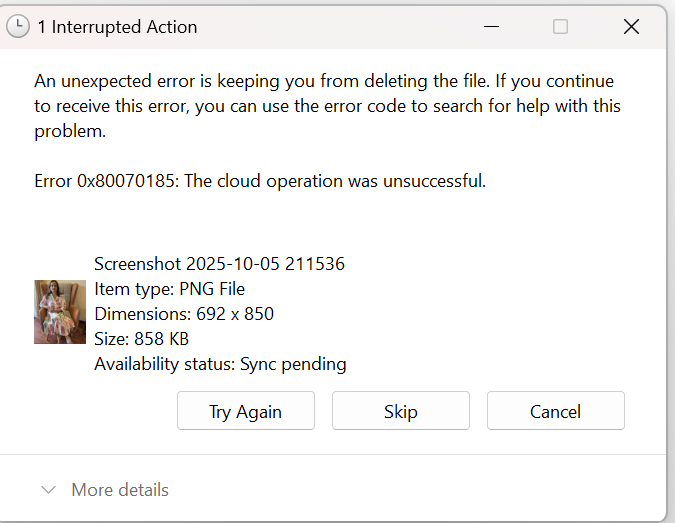This screenshot has height=523, width=675.
Task: Click the "Availability status: Sync pending" line
Action: coord(220,364)
